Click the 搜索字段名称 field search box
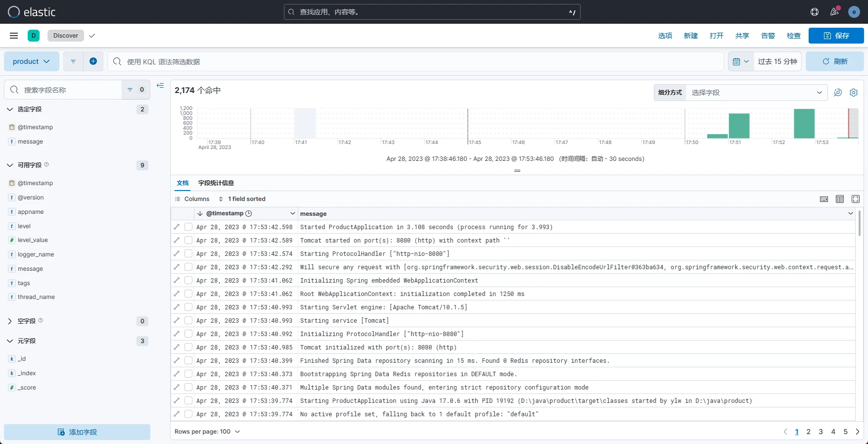This screenshot has height=444, width=868. click(63, 90)
